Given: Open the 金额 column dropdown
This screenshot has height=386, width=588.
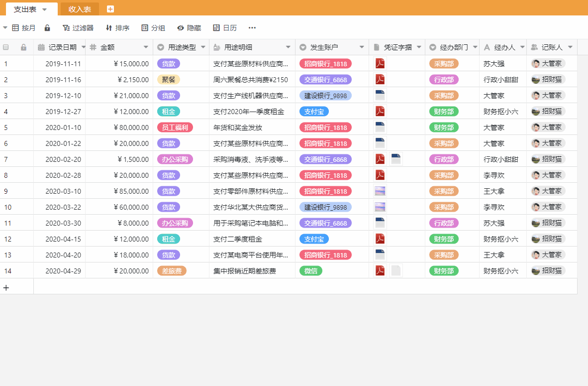Looking at the screenshot, I should (x=146, y=47).
